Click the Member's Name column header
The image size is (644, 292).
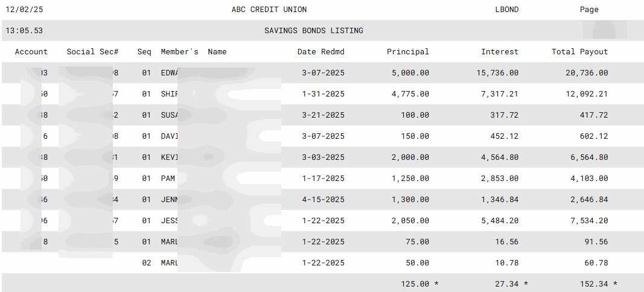pos(193,52)
